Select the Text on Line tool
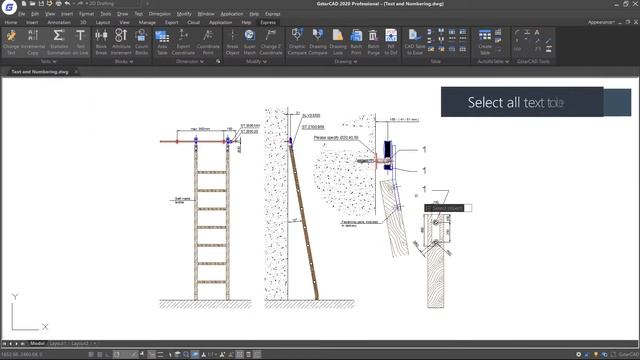 (x=80, y=42)
